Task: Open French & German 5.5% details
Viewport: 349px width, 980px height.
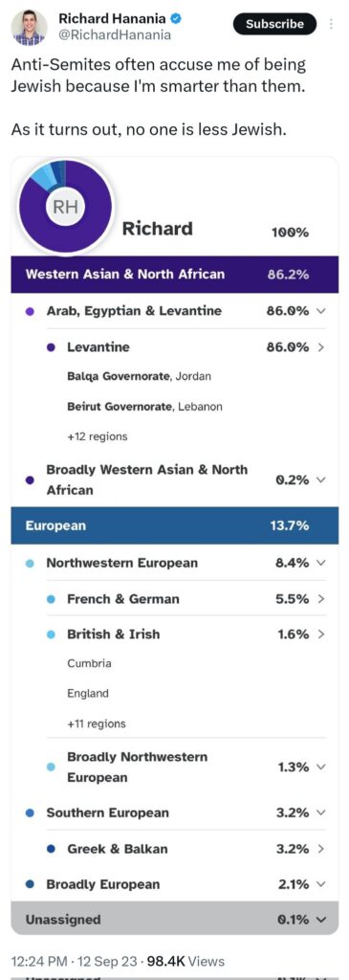Action: pyautogui.click(x=321, y=599)
